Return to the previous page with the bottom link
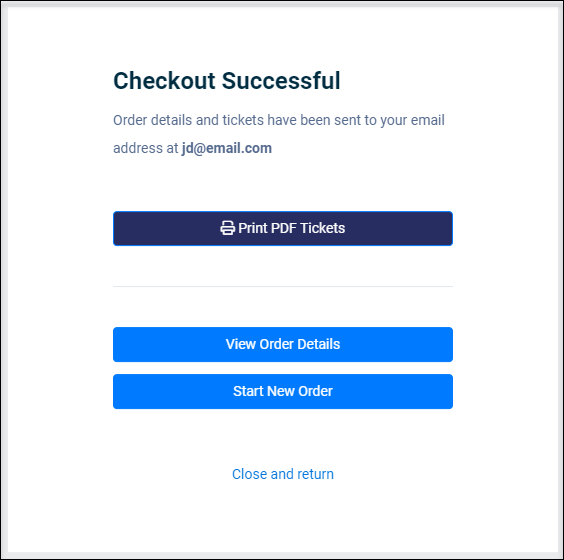 (283, 474)
